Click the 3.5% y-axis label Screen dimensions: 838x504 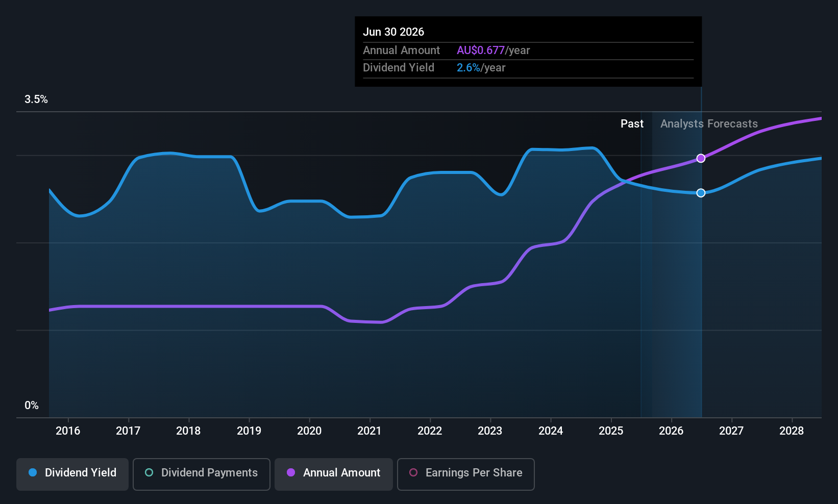(36, 99)
